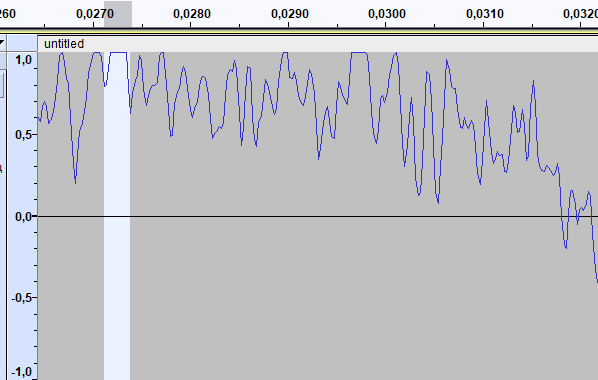The width and height of the screenshot is (598, 380).
Task: Click the 0,0280 mark on the time ruler
Action: click(191, 14)
